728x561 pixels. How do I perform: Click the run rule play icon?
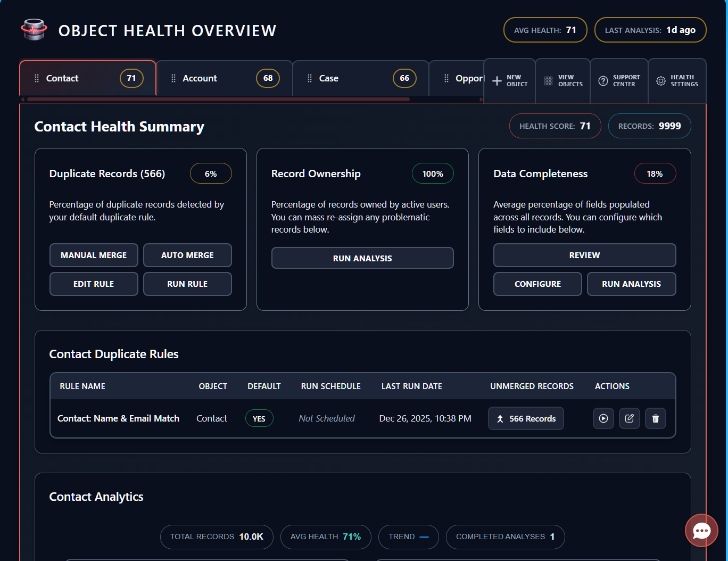click(x=603, y=418)
